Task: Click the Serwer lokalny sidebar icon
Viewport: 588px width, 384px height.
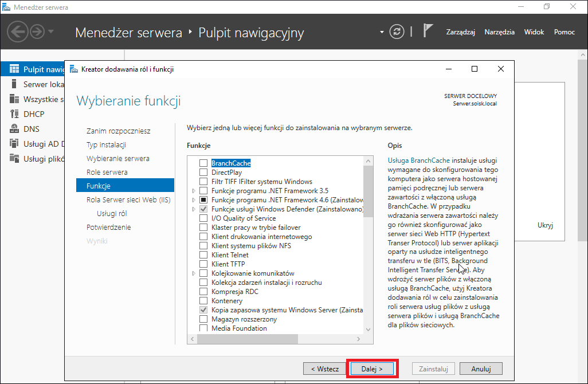Action: [14, 84]
